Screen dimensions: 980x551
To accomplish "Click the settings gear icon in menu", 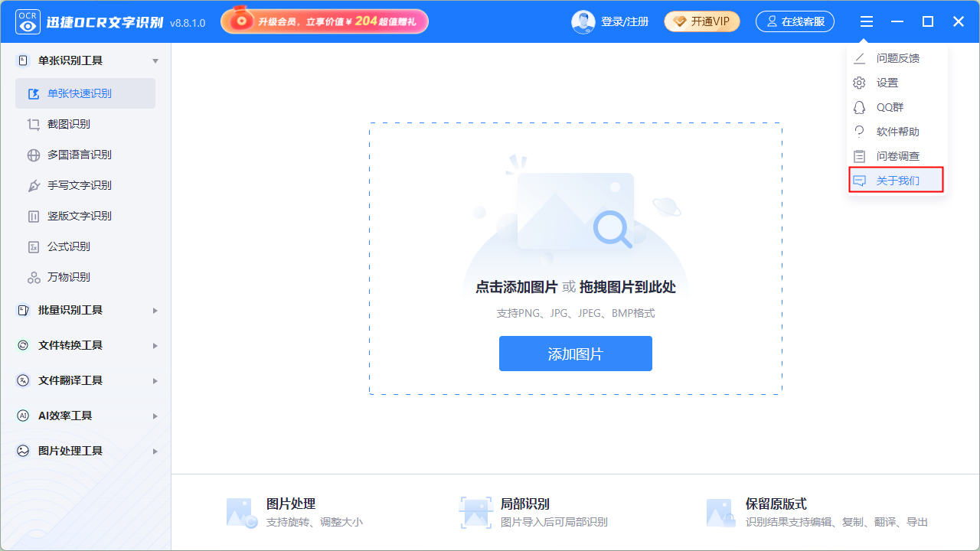I will (860, 83).
